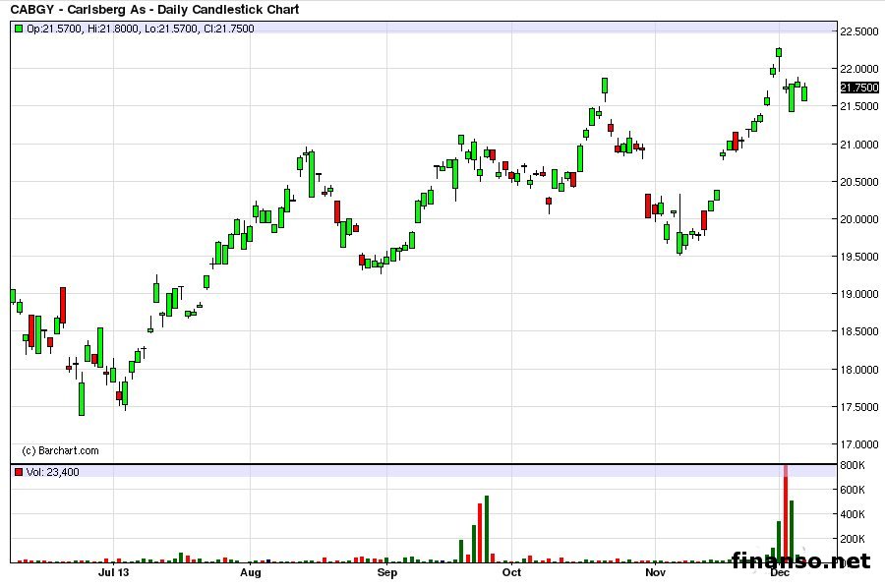The image size is (885, 588).
Task: Select the 800K volume axis label
Action: [852, 465]
